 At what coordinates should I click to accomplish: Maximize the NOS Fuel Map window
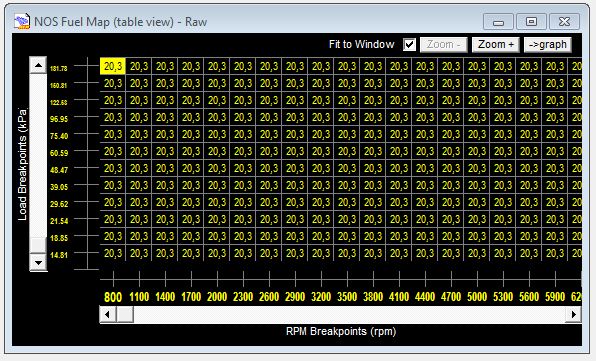coord(531,22)
